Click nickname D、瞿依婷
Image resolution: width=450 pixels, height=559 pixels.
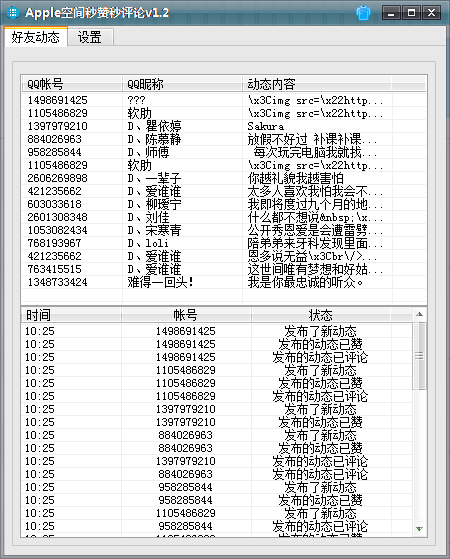pyautogui.click(x=154, y=126)
